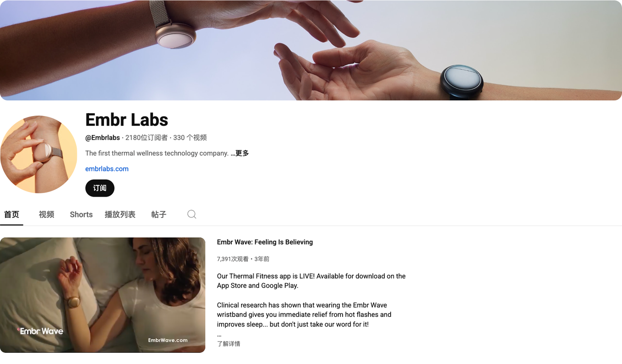Image resolution: width=622 pixels, height=364 pixels.
Task: Click the Embr Labs channel name heading
Action: [127, 120]
